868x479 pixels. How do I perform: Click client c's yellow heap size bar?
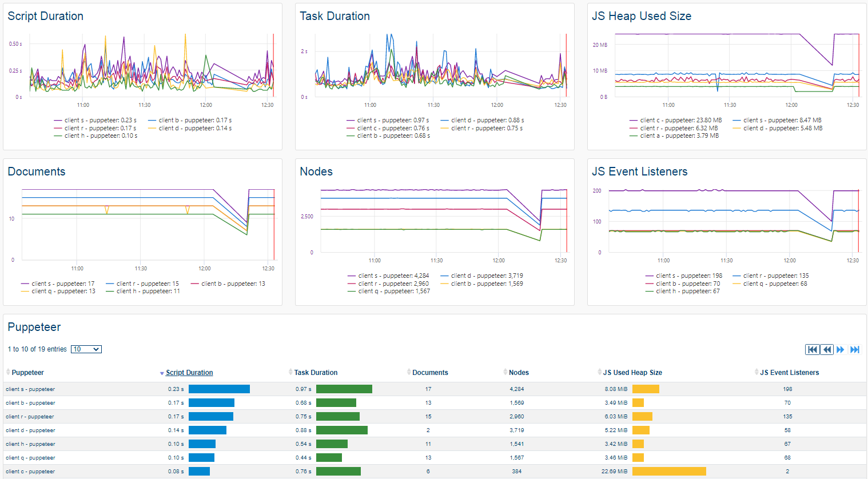click(x=668, y=472)
